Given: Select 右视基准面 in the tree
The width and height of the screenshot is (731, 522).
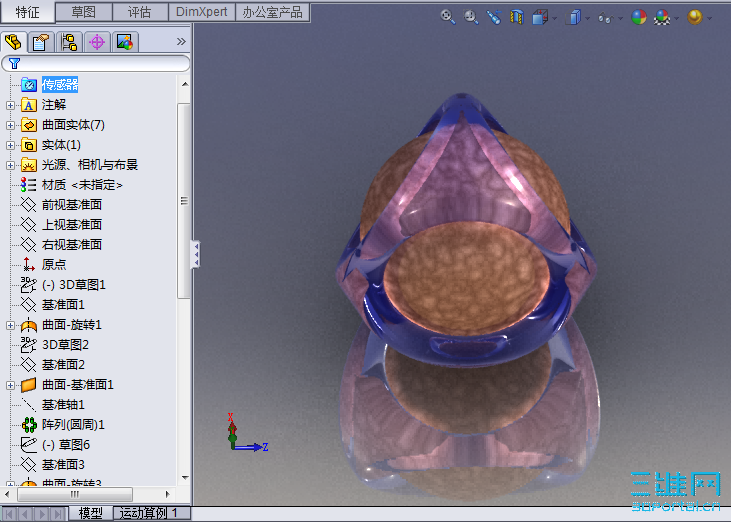Looking at the screenshot, I should pyautogui.click(x=72, y=245).
